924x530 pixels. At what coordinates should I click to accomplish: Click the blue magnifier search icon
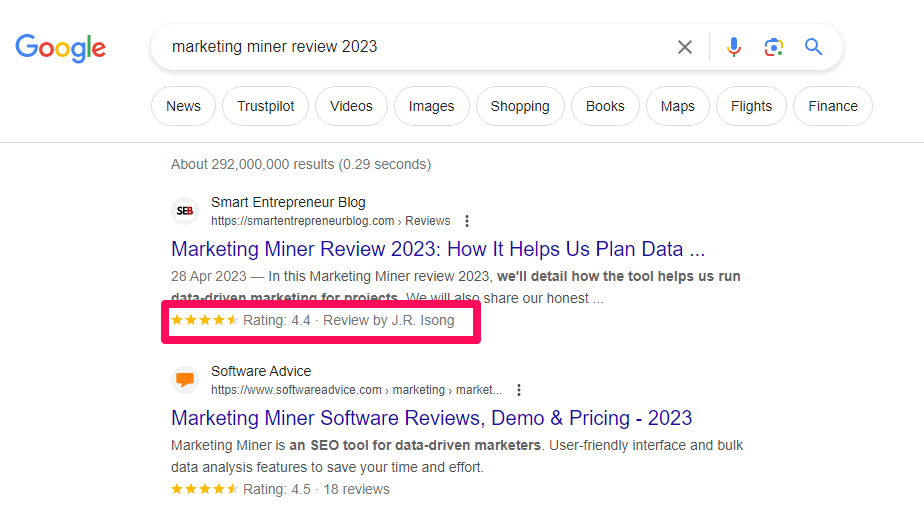[814, 47]
